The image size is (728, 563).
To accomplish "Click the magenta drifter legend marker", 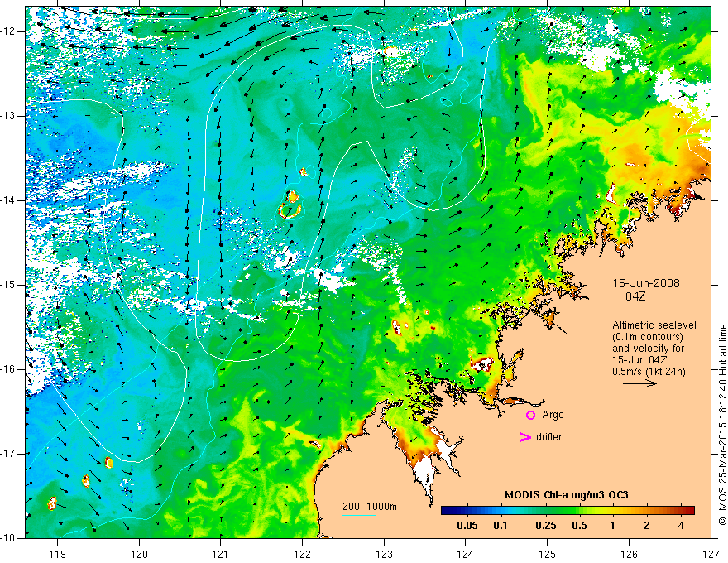I will click(x=525, y=437).
